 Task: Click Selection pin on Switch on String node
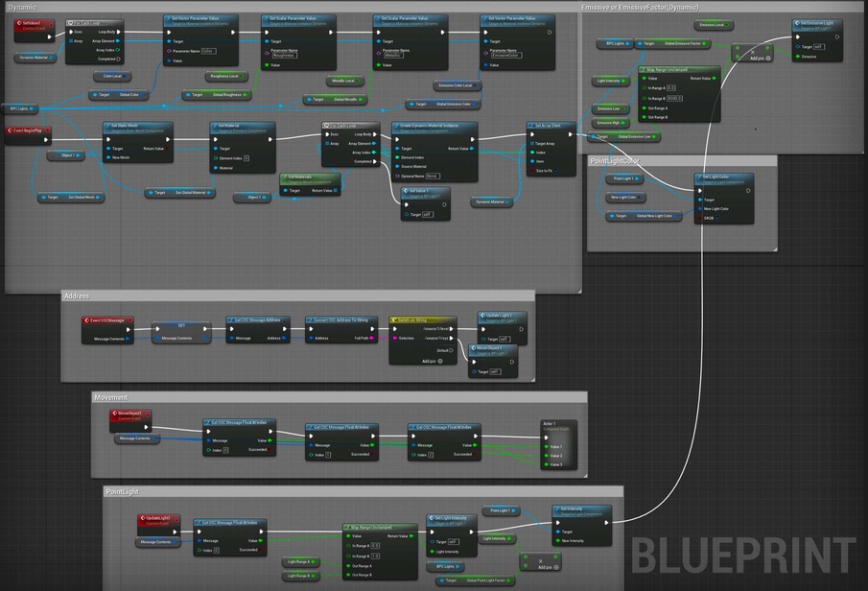[395, 338]
